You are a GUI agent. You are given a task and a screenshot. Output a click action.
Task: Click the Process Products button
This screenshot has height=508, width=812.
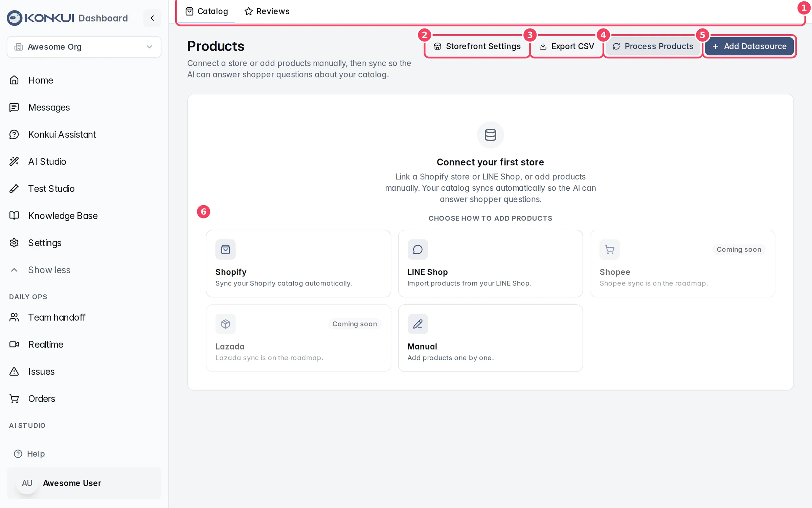coord(653,46)
